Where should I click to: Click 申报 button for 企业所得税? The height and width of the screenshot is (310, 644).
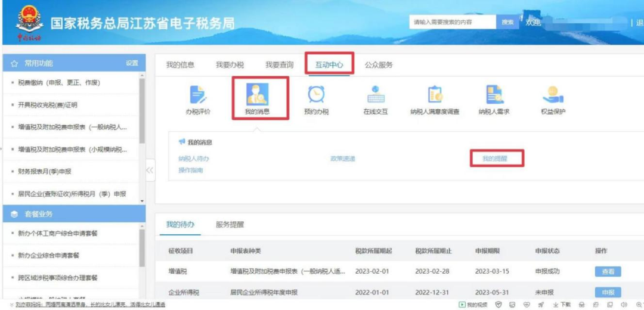point(608,293)
